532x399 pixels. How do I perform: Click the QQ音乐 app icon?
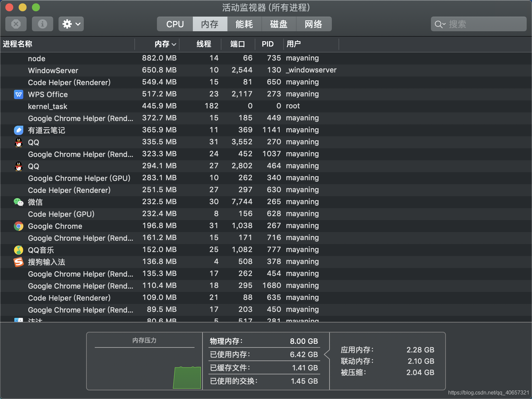click(19, 250)
